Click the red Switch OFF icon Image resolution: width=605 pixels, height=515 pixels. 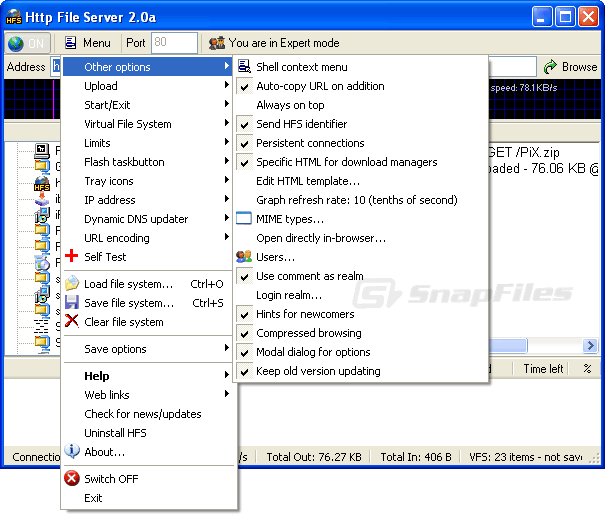(x=72, y=478)
